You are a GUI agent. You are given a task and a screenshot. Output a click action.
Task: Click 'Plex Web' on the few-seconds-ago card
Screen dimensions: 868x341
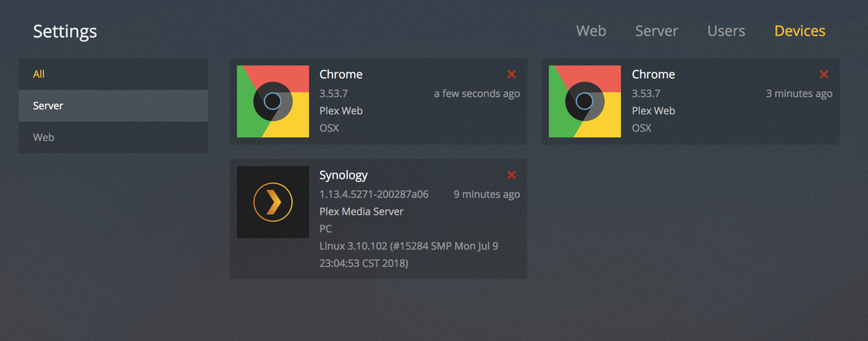tap(341, 111)
